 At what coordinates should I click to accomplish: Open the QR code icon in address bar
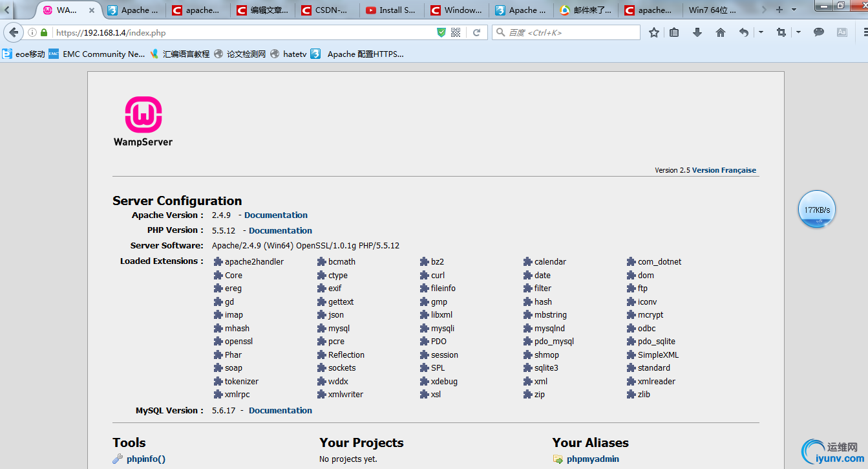coord(456,32)
